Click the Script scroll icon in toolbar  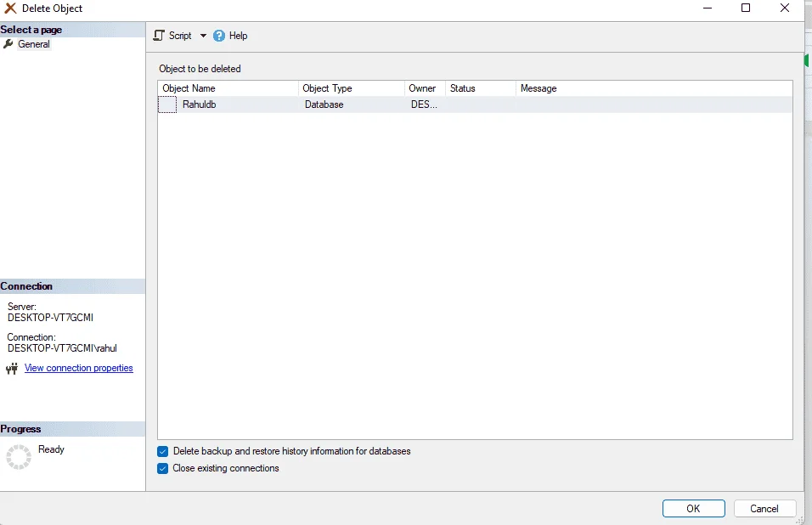[x=159, y=36]
